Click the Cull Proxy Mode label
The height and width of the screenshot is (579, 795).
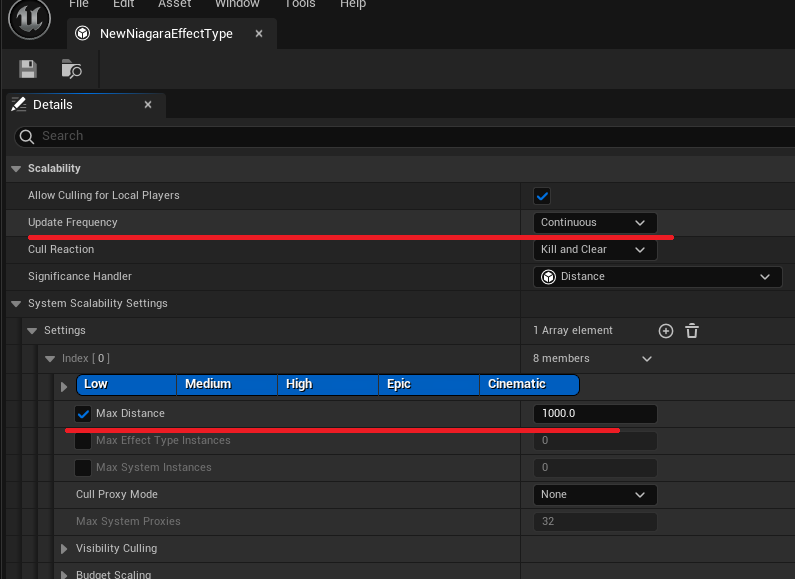coord(117,494)
